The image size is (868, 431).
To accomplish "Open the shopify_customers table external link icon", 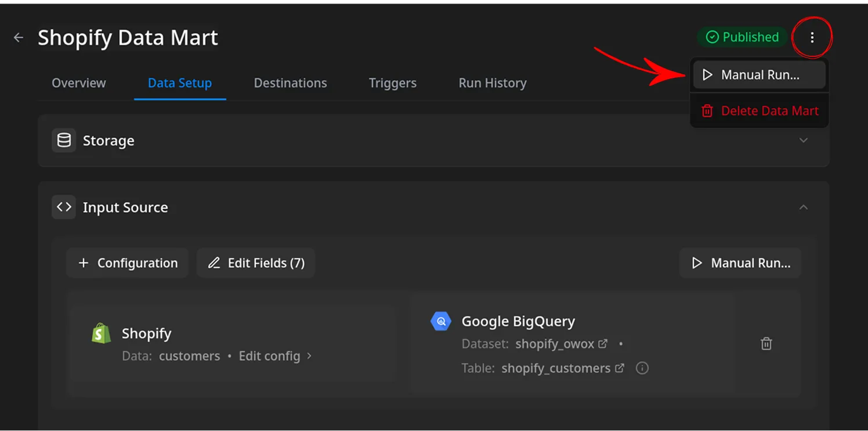I will coord(619,368).
